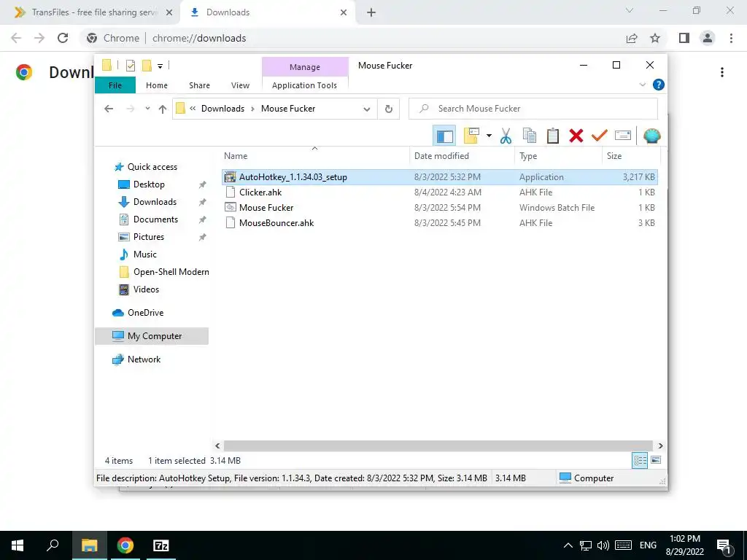Screen dimensions: 747x560
Task: Go back in Explorer navigation
Action: [109, 109]
